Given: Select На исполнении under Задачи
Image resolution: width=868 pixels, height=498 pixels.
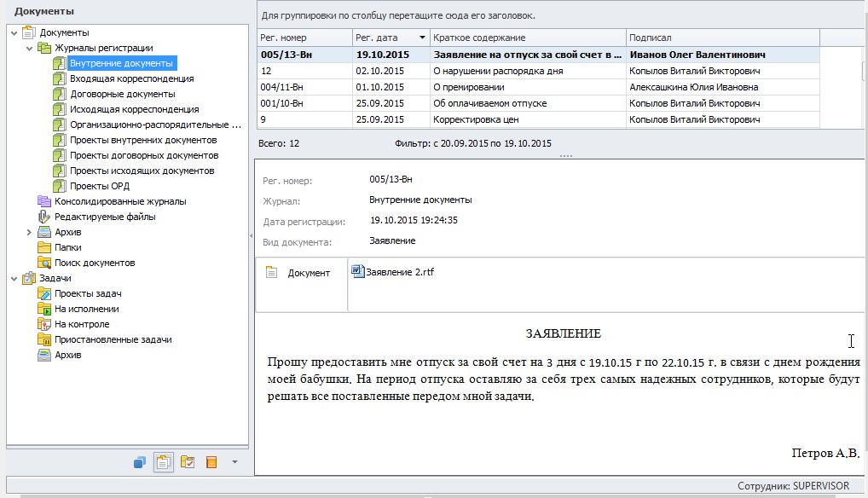Looking at the screenshot, I should coord(43,309).
